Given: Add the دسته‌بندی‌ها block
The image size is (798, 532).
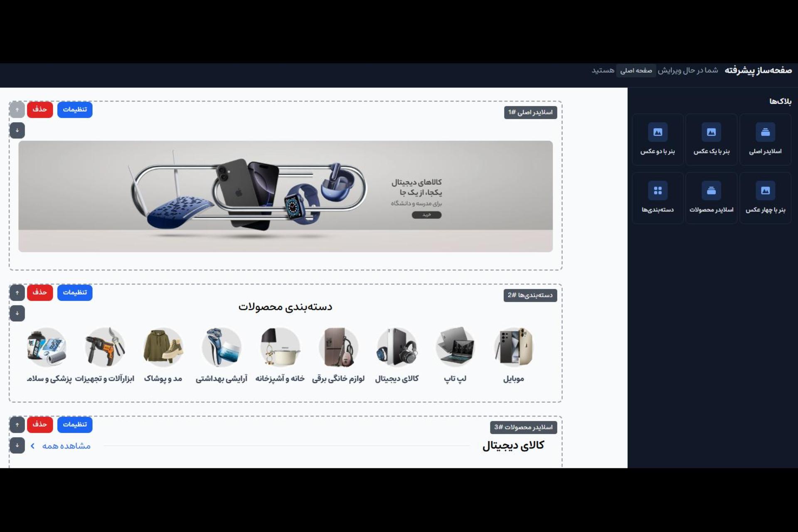Looking at the screenshot, I should (x=658, y=198).
